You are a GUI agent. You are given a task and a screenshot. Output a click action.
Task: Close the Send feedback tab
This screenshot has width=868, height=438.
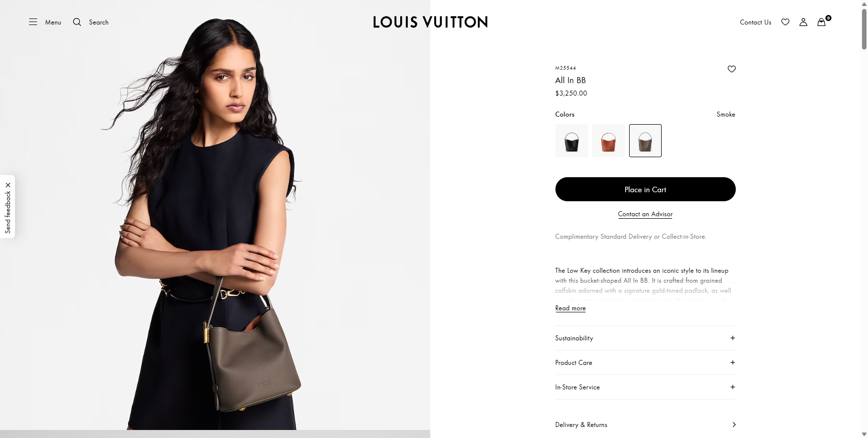pos(8,185)
